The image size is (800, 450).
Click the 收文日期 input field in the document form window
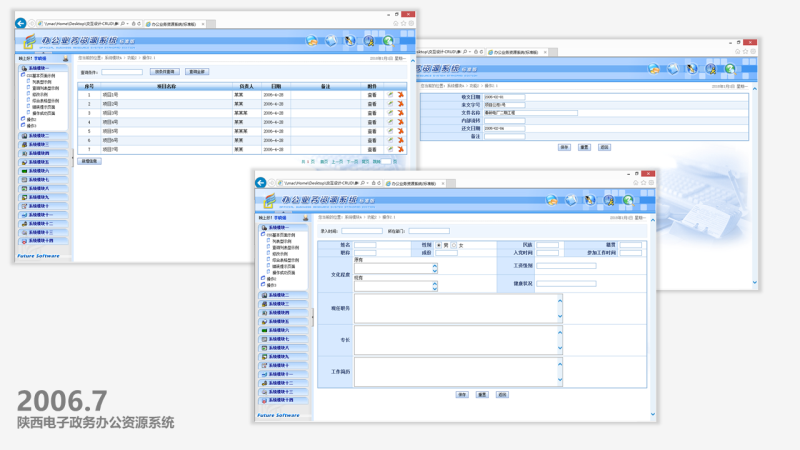pos(504,97)
